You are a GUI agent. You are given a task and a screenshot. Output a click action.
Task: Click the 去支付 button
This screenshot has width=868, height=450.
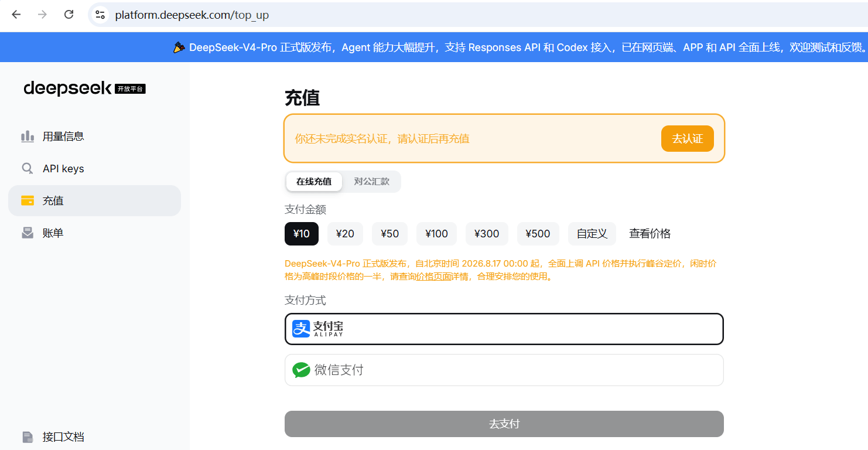[x=504, y=424]
